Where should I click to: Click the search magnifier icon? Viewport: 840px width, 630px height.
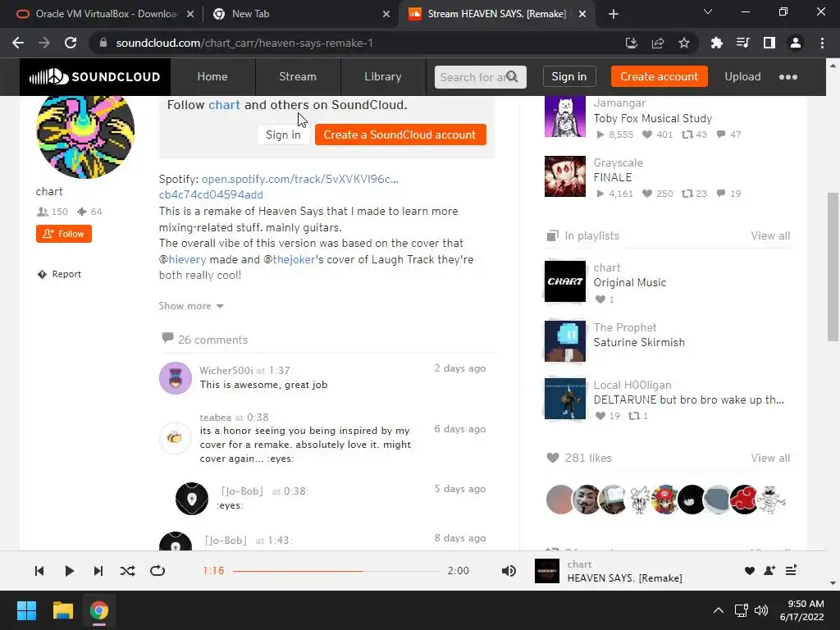pos(512,76)
